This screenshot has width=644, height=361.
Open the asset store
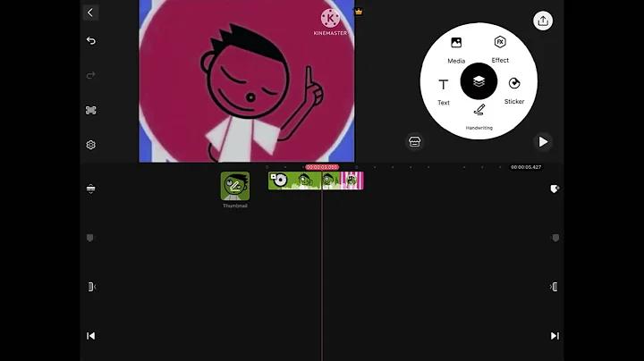[414, 141]
